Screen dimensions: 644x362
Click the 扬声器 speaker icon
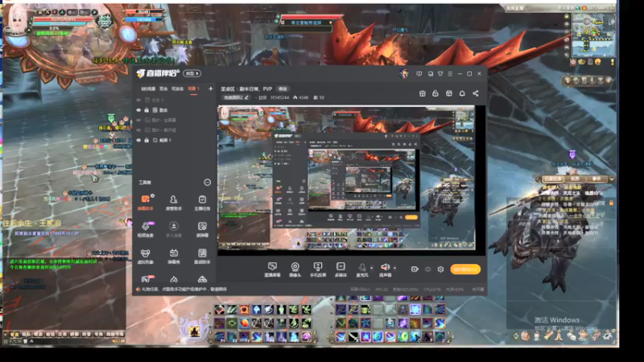385,267
